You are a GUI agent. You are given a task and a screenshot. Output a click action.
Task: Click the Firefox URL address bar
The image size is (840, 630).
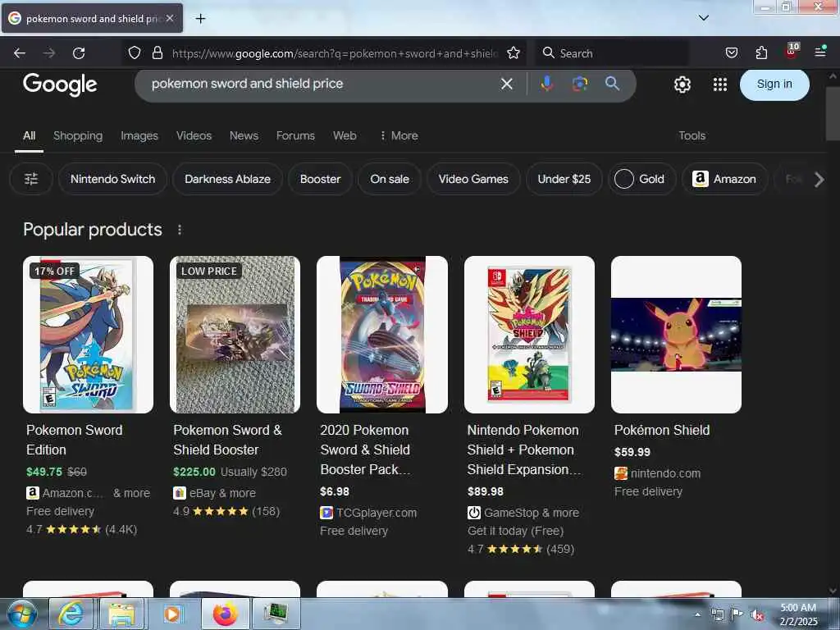pos(335,53)
